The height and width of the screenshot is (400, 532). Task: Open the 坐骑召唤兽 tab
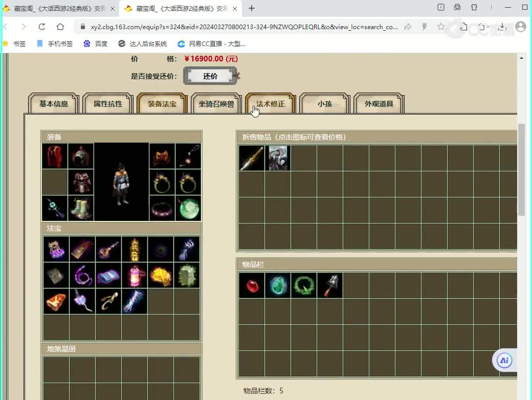(216, 103)
